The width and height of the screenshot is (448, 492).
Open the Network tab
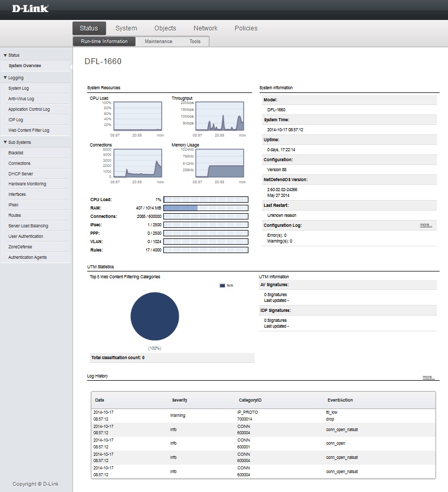(205, 28)
